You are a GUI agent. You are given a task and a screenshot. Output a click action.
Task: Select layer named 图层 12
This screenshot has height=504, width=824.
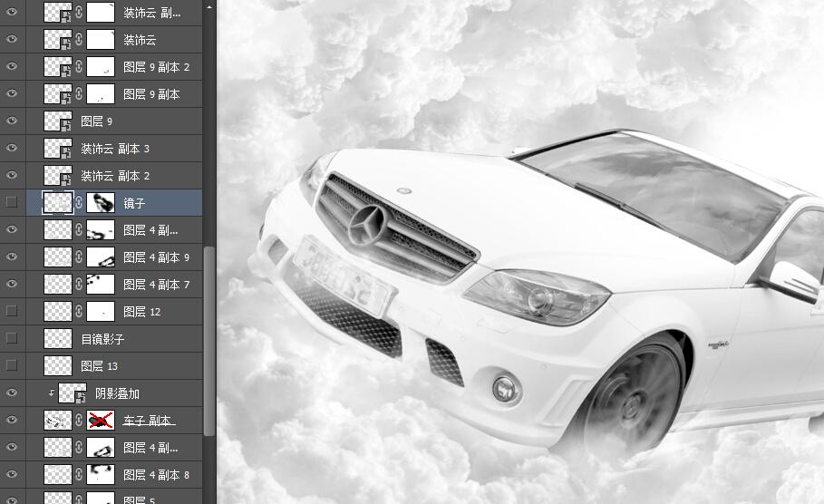(142, 312)
